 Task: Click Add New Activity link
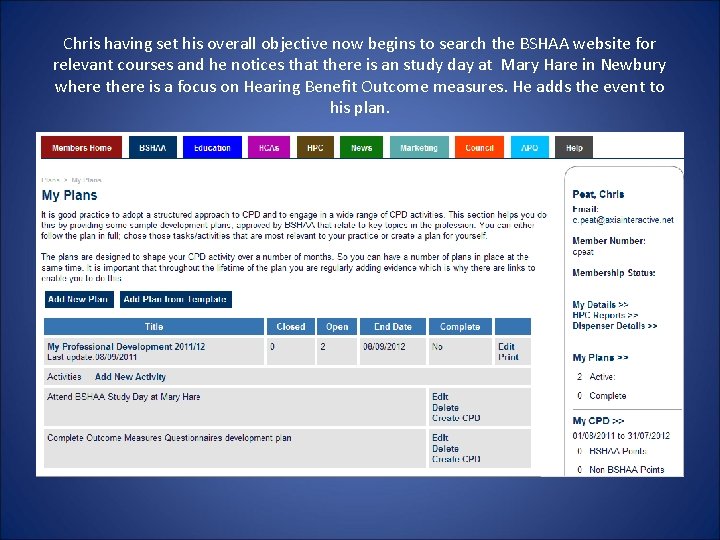coord(130,377)
